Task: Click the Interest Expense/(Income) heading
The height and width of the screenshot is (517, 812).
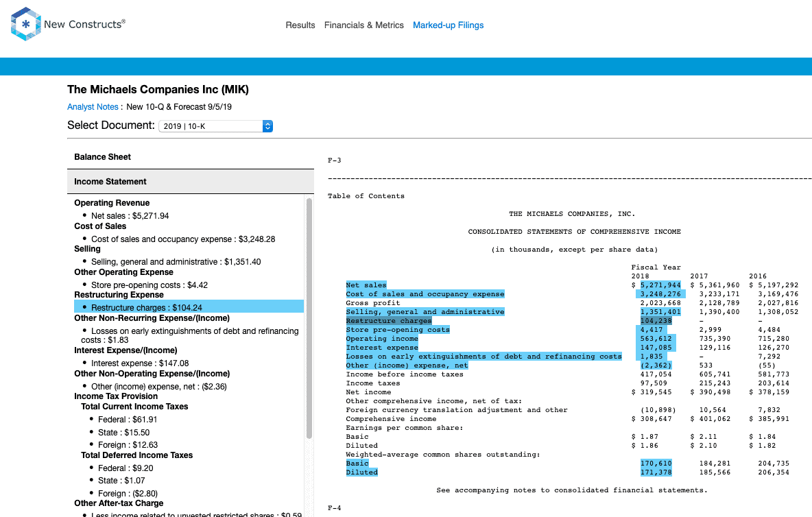Action: pyautogui.click(x=126, y=350)
